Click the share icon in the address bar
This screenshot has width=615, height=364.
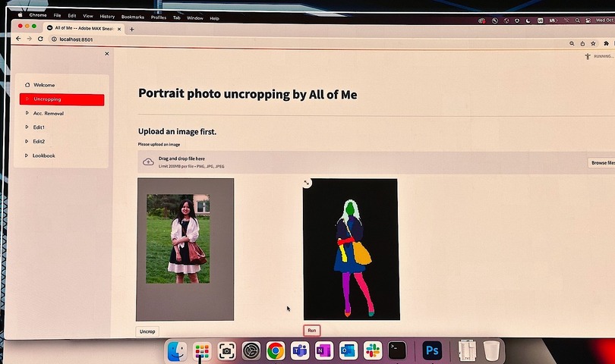(x=582, y=43)
